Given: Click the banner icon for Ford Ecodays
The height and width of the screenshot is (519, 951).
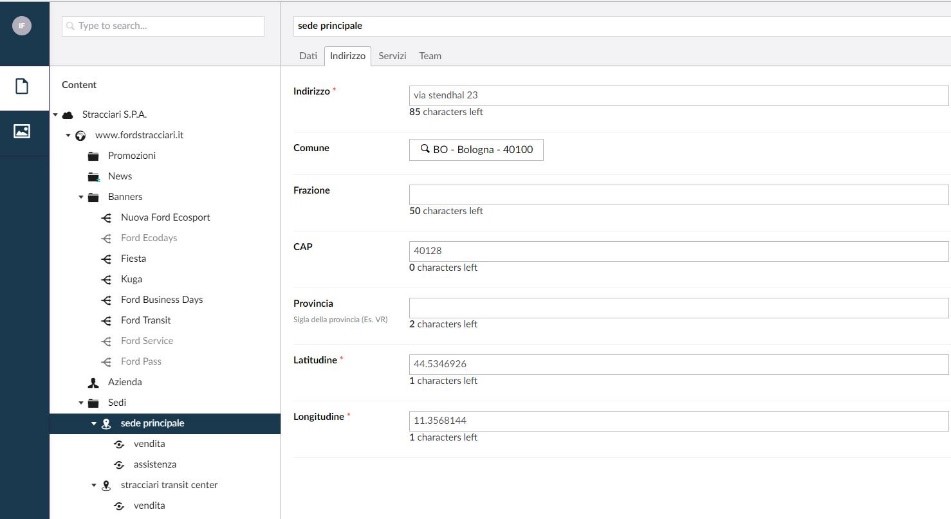Looking at the screenshot, I should tap(106, 238).
